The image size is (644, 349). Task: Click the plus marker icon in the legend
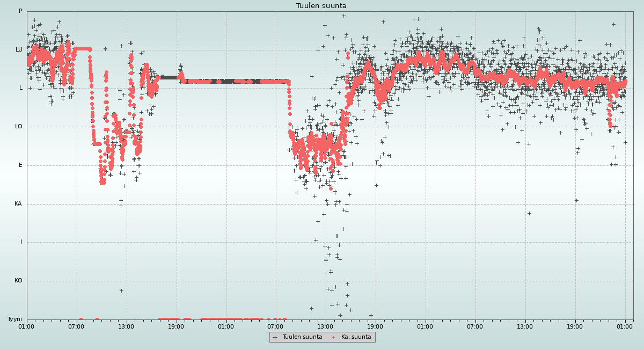pyautogui.click(x=275, y=337)
